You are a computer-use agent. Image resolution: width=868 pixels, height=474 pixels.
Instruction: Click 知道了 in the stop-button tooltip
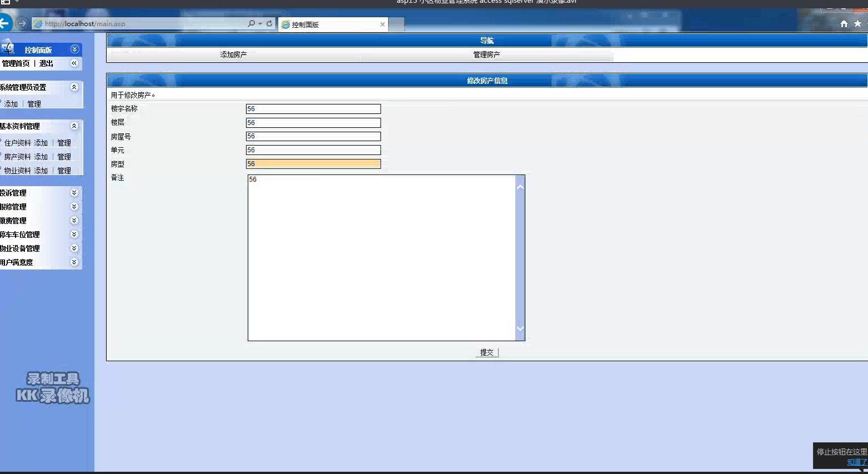pos(856,462)
